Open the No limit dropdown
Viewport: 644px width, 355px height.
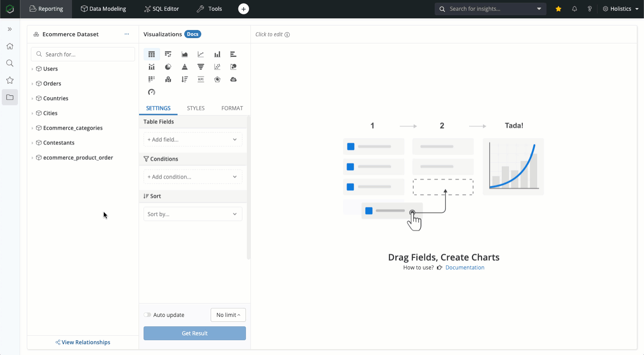[228, 315]
